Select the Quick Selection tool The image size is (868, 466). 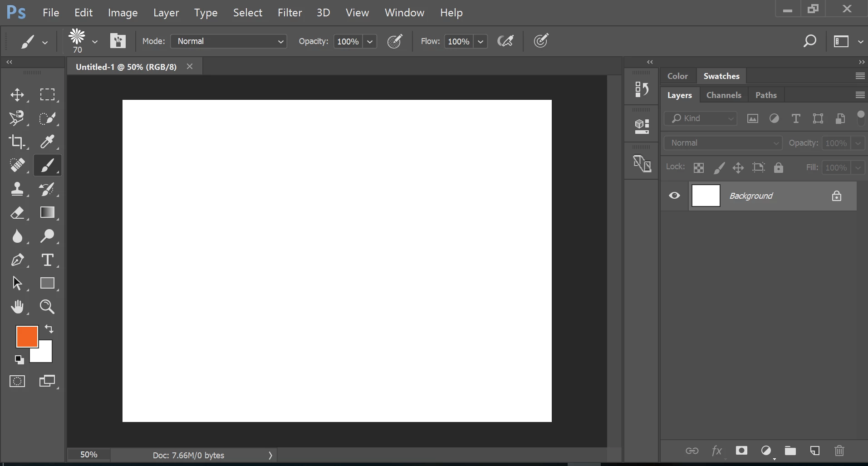[x=47, y=118]
